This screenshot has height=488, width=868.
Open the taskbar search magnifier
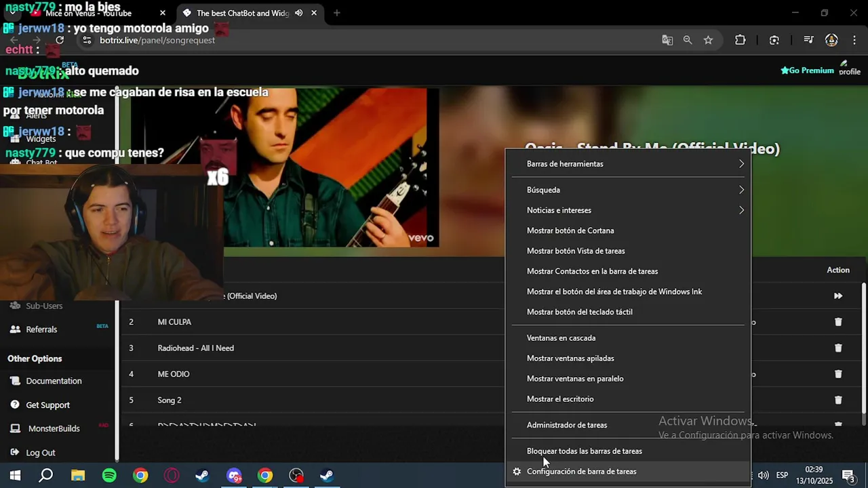tap(46, 476)
